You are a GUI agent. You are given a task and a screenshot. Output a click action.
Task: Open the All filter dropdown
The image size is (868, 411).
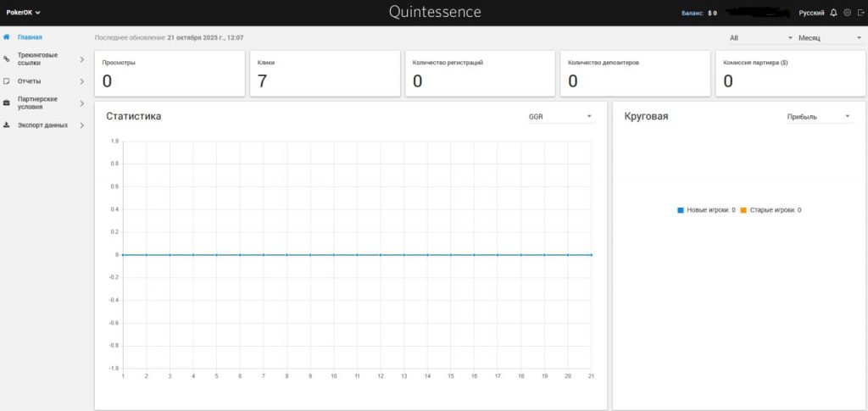point(760,38)
